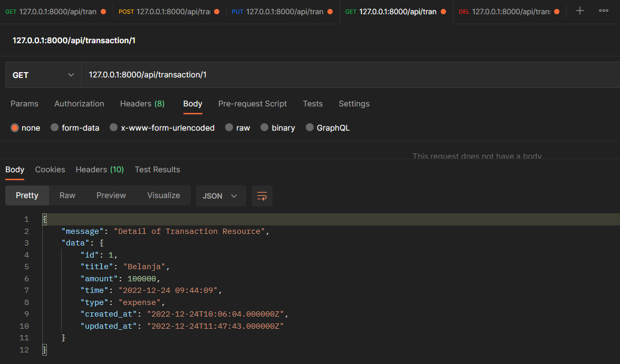Screen dimensions: 620x364
Task: Click the request URL input field
Action: pyautogui.click(x=350, y=75)
